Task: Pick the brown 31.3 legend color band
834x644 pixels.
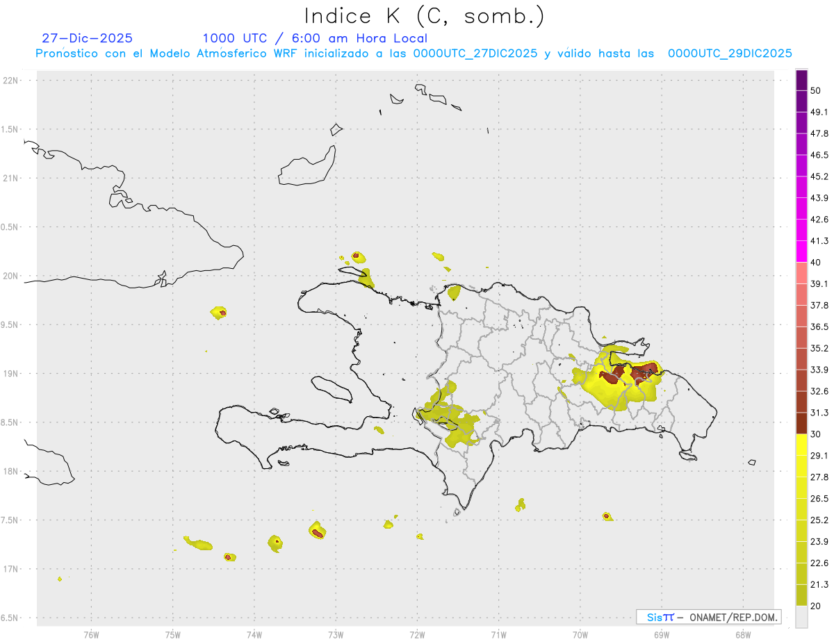Action: (801, 423)
